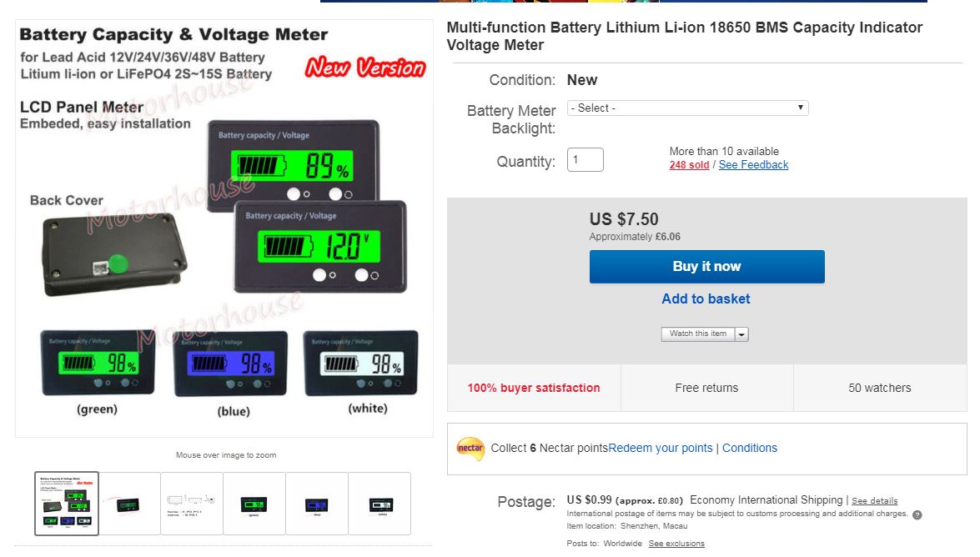Open the Nectar Conditions link
Screen dimensions: 980x557
pos(749,449)
